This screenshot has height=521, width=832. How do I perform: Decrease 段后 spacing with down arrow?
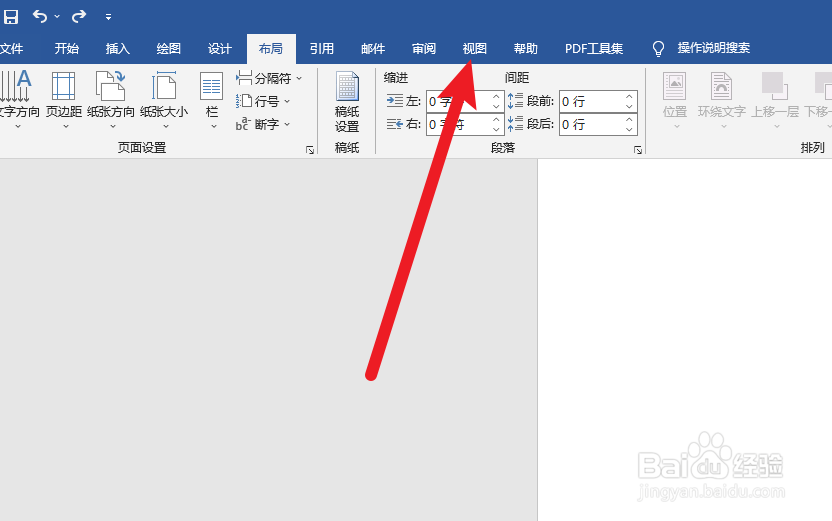coord(629,130)
